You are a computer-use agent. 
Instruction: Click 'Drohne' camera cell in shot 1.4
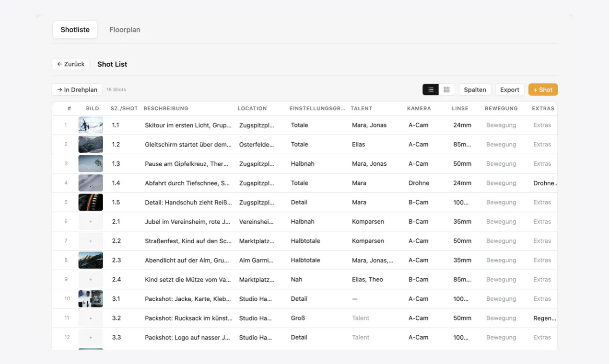click(x=419, y=183)
